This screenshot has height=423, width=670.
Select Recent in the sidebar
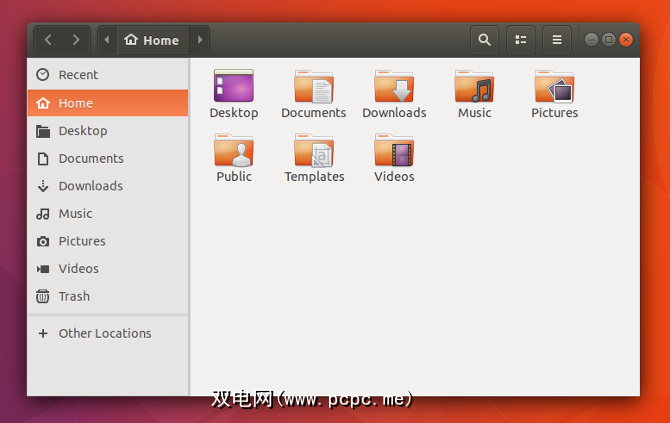[x=108, y=75]
